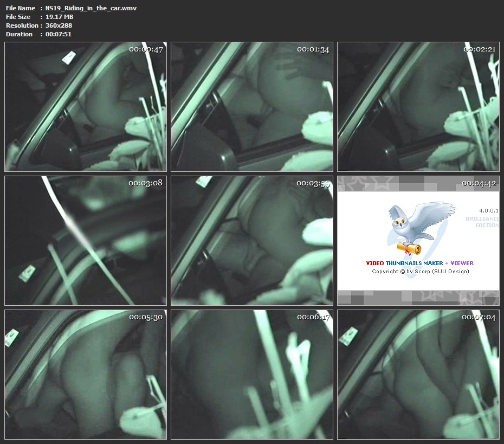This screenshot has height=444, width=504.
Task: Click the thumbnail marked 00:03:55
Action: tap(252, 240)
